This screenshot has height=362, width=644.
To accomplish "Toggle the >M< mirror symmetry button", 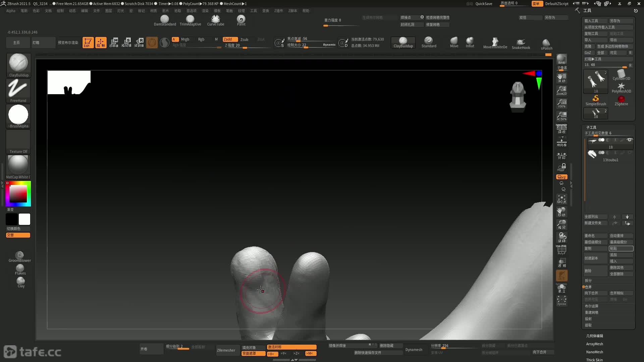I will [311, 354].
